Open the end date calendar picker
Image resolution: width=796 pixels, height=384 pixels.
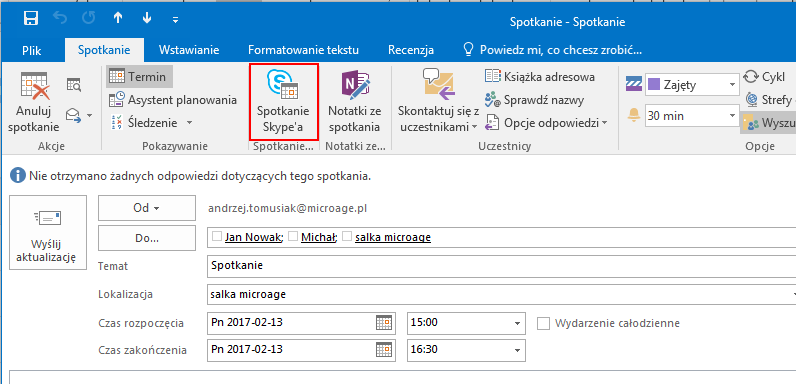pyautogui.click(x=384, y=350)
